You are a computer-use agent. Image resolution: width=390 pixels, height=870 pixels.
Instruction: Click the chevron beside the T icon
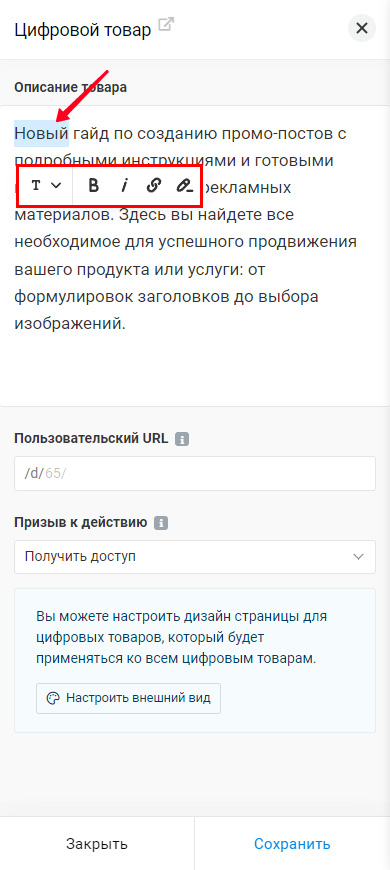(56, 185)
